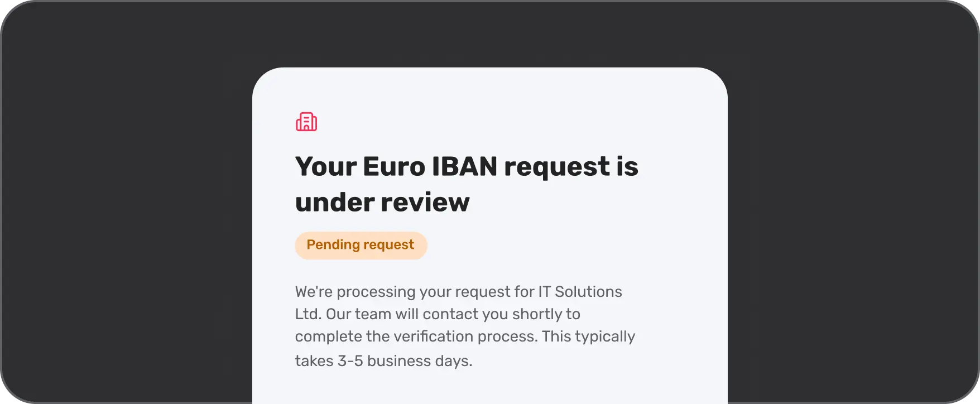
Task: Click the pink office building icon
Action: tap(306, 122)
